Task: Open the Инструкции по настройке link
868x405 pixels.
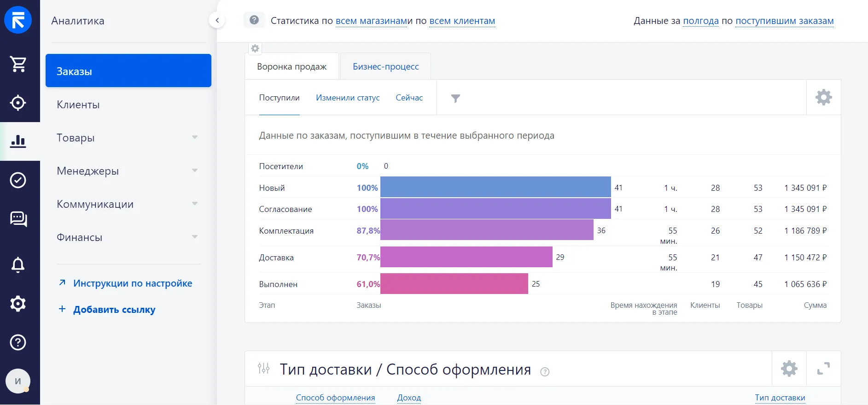Action: pos(133,283)
